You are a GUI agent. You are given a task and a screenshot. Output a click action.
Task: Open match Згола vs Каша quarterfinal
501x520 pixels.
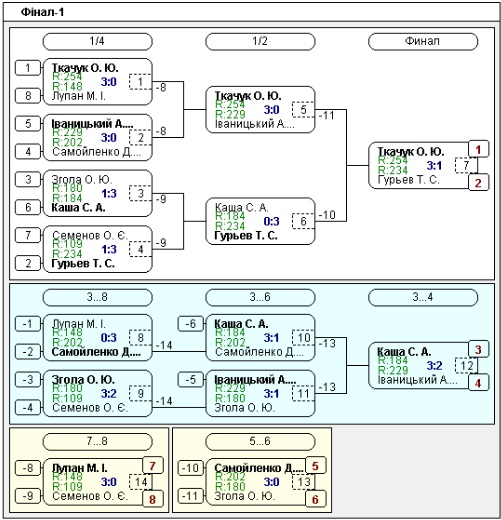(x=97, y=193)
